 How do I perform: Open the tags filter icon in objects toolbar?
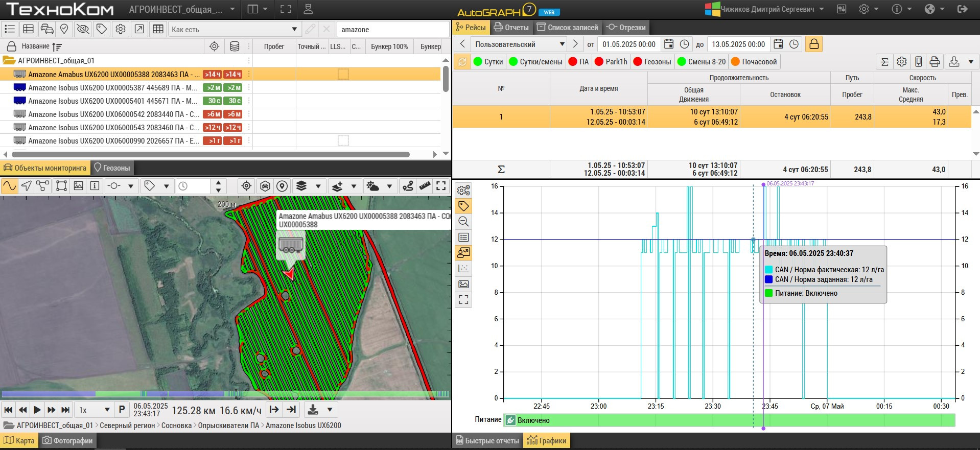[102, 29]
